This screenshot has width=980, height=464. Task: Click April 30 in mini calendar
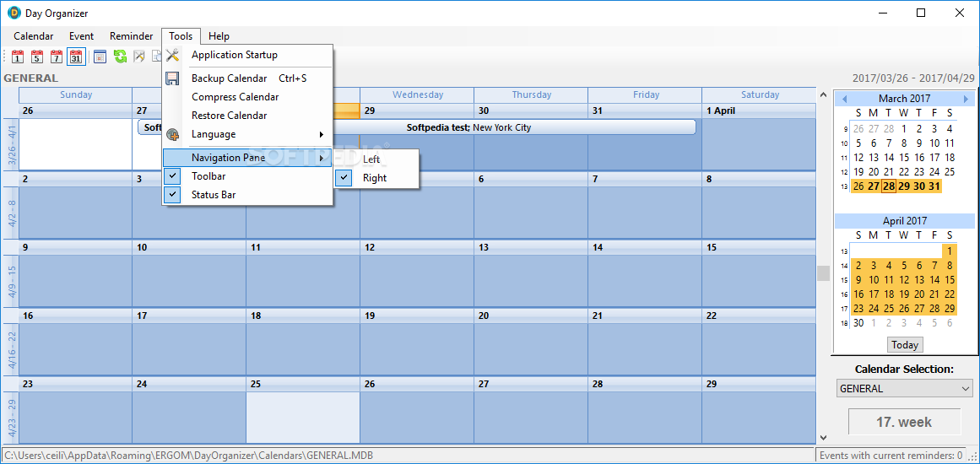pyautogui.click(x=858, y=323)
